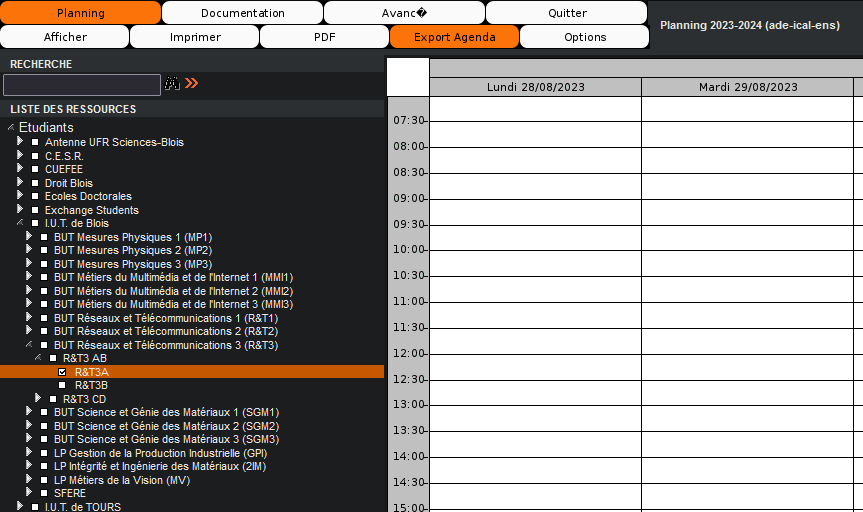Switch to the Avancé tab
Screen dimensions: 863x512
(x=405, y=13)
